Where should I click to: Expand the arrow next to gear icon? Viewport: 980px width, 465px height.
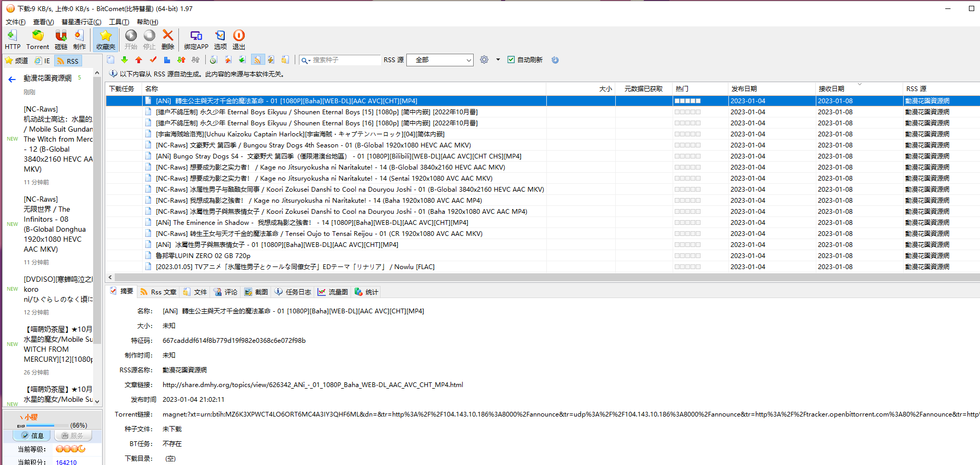498,60
